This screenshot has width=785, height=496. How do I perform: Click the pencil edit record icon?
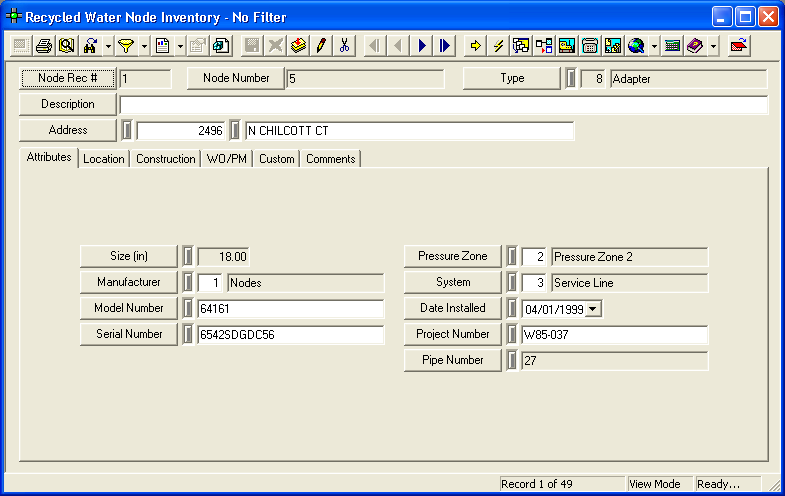(x=321, y=46)
